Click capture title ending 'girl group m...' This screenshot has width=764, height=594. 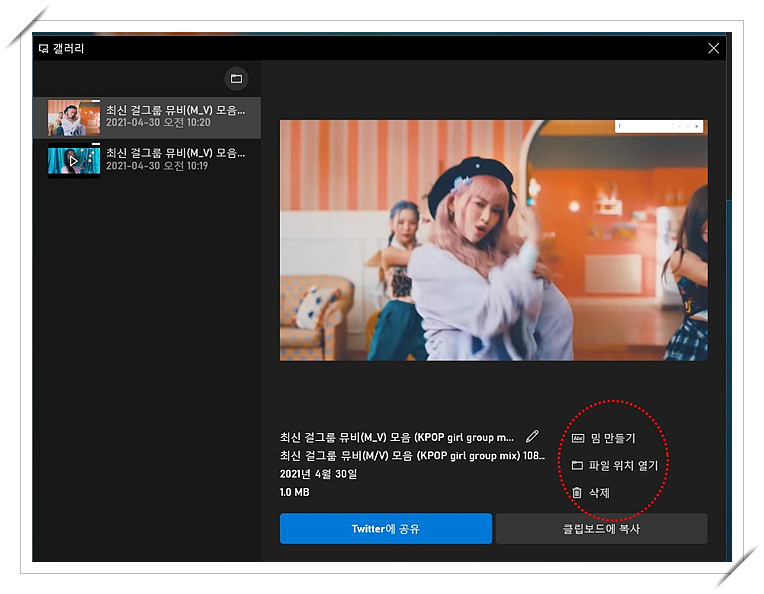point(397,437)
